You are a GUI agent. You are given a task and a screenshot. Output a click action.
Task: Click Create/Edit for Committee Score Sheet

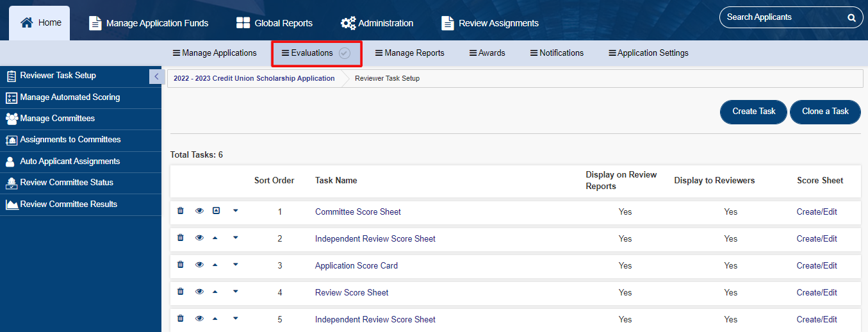[817, 212]
